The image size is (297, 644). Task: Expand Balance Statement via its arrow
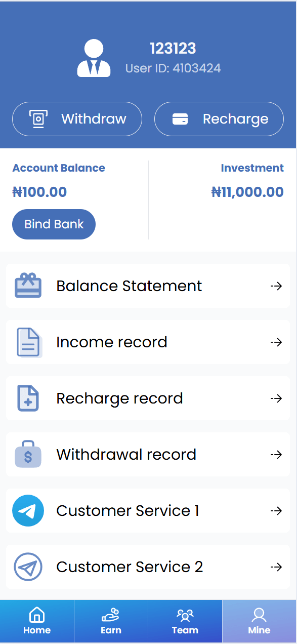(x=276, y=286)
